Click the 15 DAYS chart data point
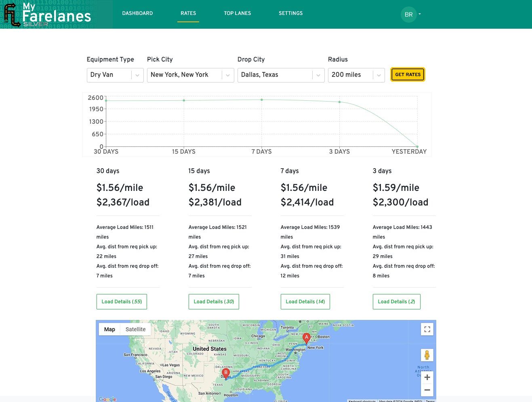The width and height of the screenshot is (532, 402). pyautogui.click(x=184, y=100)
